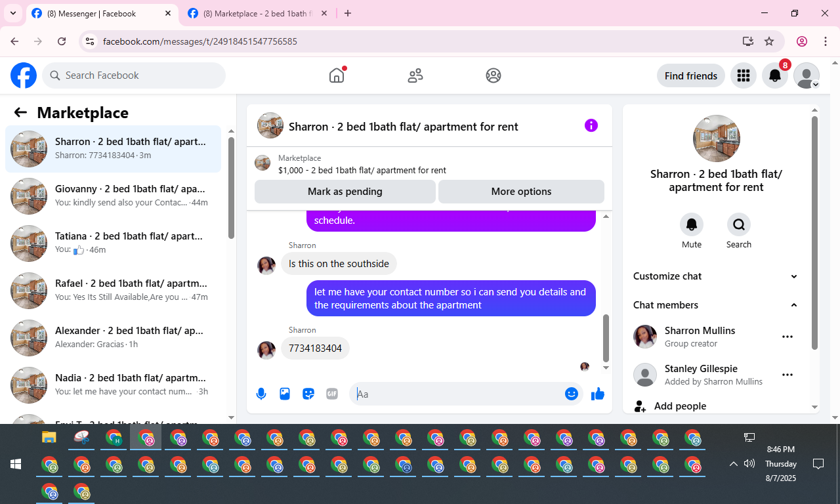Collapse the Chat members section
Screen dimensions: 840x504
pos(716,305)
